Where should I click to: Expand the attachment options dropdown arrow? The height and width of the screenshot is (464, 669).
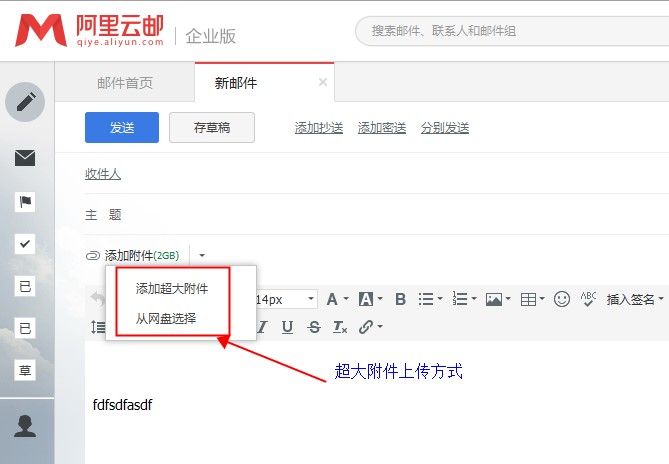201,256
